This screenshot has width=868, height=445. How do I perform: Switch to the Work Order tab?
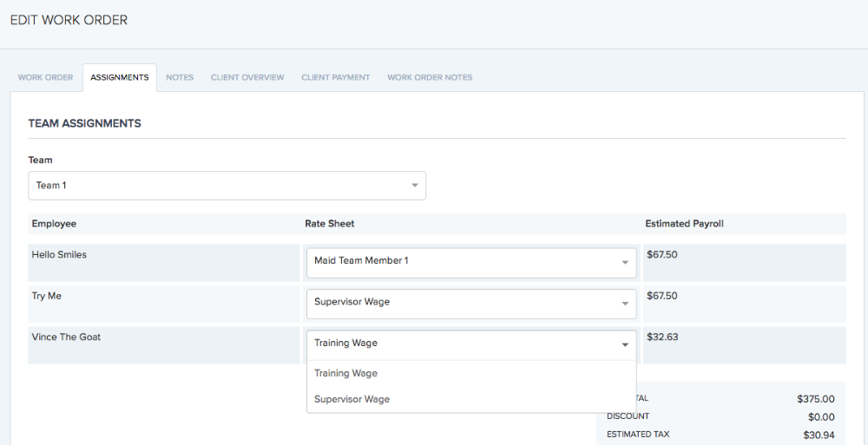point(45,77)
